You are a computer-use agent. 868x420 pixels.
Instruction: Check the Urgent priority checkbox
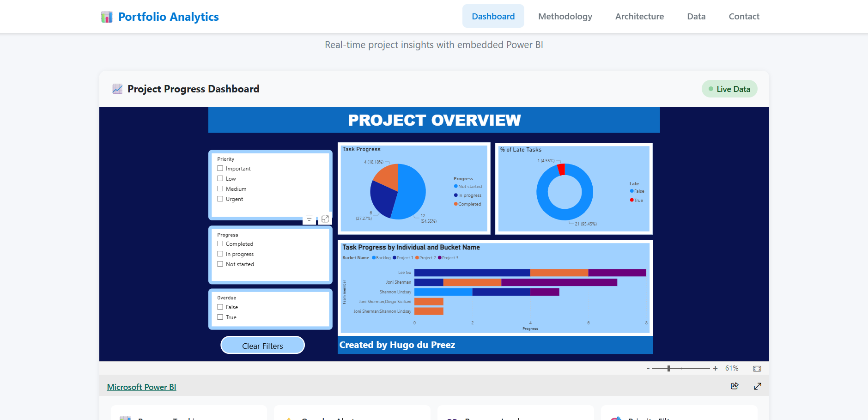click(220, 199)
